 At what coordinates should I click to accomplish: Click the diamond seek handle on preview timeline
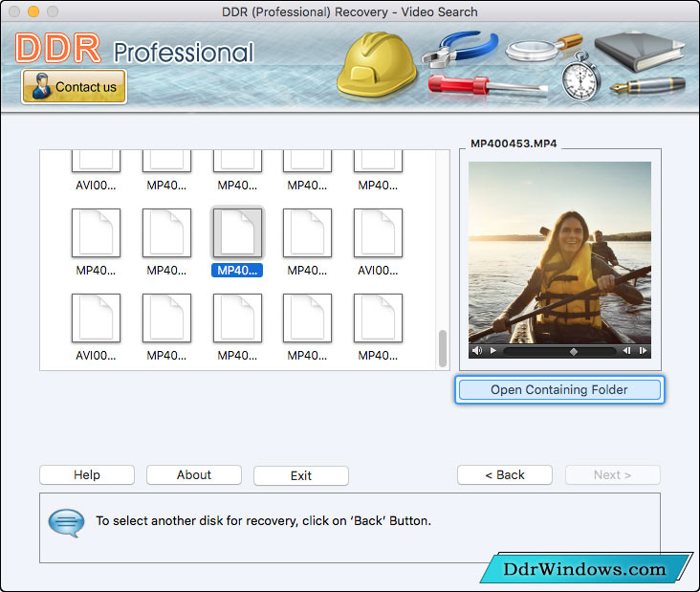pyautogui.click(x=574, y=352)
